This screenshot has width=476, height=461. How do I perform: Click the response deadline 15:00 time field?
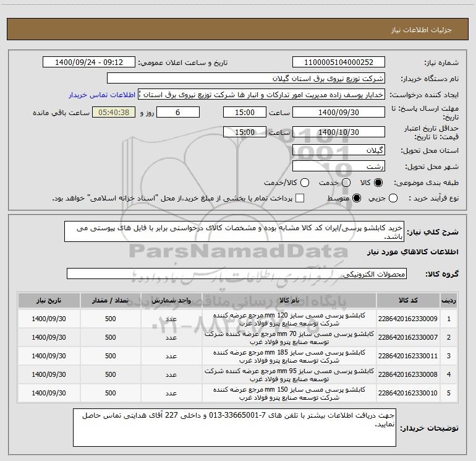(245, 112)
